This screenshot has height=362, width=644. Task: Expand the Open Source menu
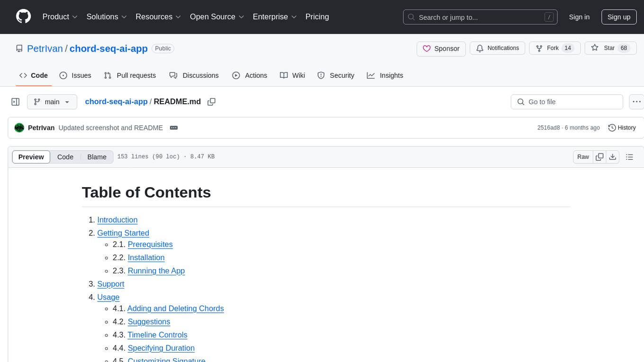click(217, 17)
